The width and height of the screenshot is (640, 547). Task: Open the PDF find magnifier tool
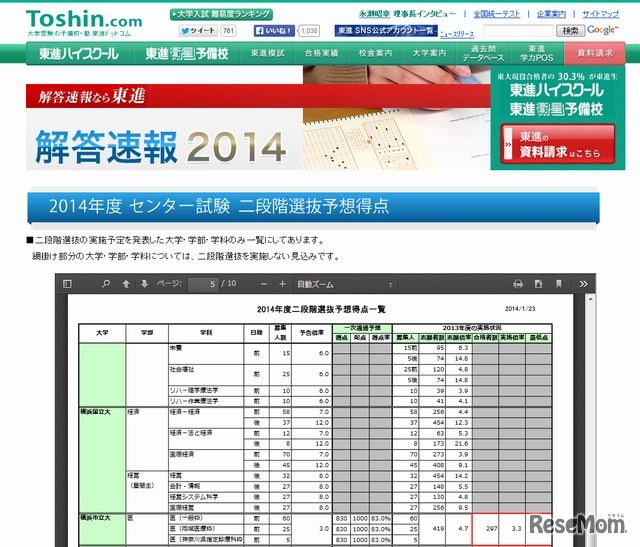106,284
